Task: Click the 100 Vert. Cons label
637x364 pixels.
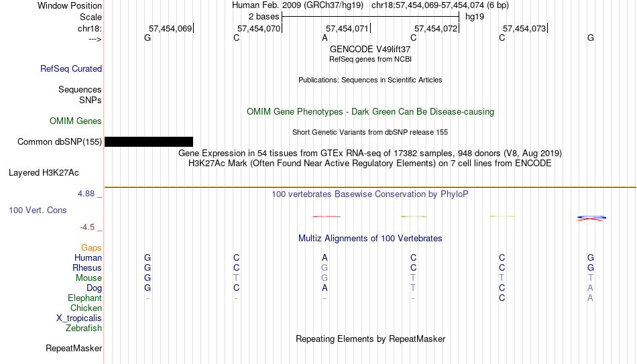Action: (x=38, y=210)
